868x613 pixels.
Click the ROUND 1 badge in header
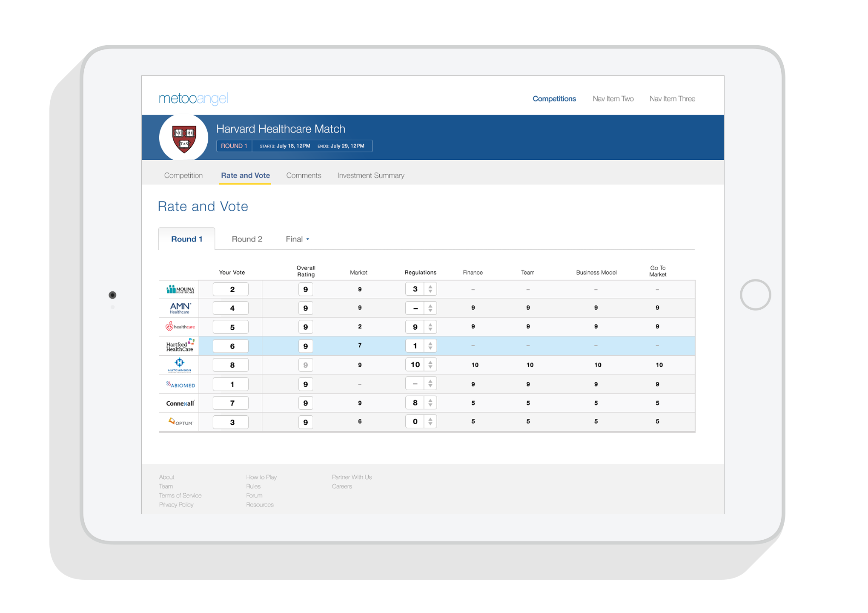(x=234, y=146)
